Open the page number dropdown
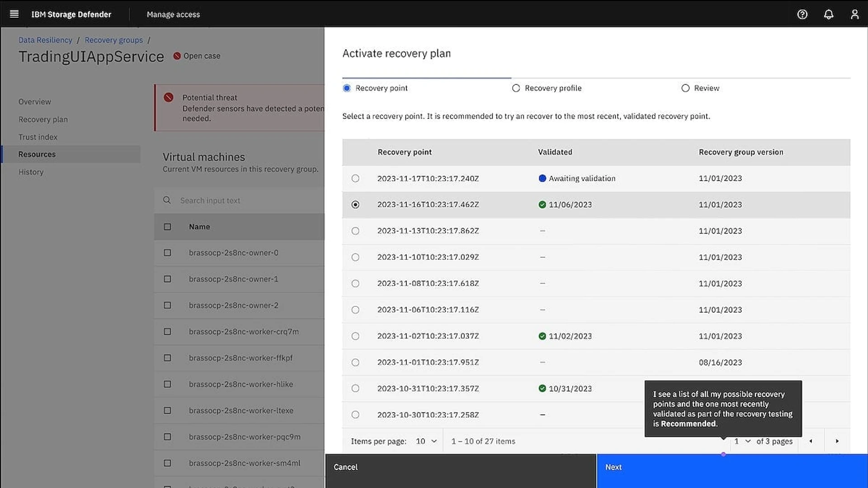The image size is (868, 488). [742, 441]
